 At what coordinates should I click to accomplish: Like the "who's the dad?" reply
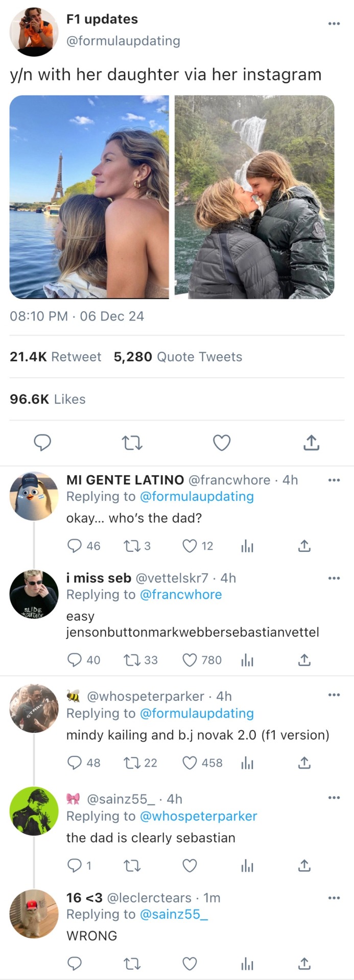tap(190, 546)
